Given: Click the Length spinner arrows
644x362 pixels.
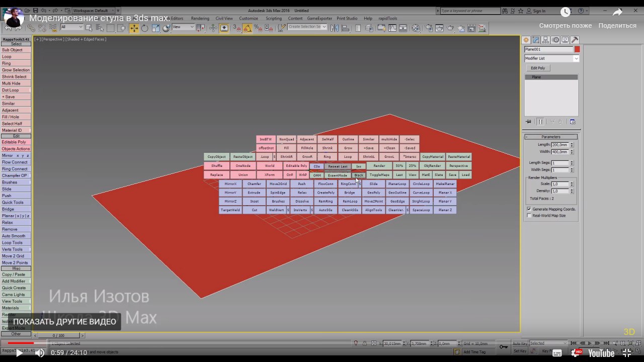Looking at the screenshot, I should [x=572, y=145].
